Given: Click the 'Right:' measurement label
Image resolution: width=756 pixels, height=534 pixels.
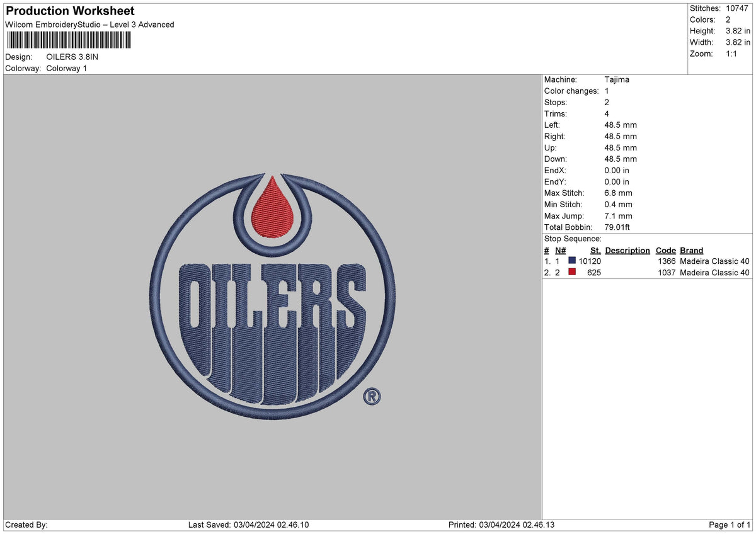Looking at the screenshot, I should (555, 136).
